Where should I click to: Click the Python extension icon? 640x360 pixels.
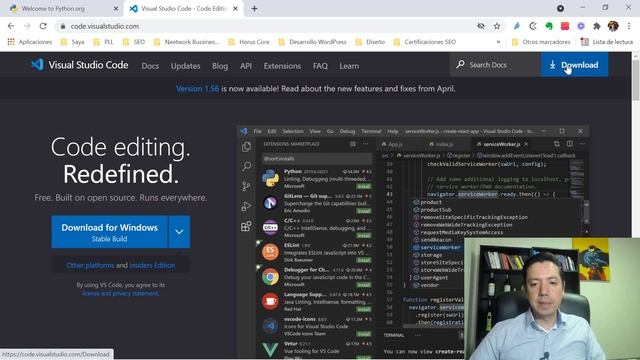(270, 178)
